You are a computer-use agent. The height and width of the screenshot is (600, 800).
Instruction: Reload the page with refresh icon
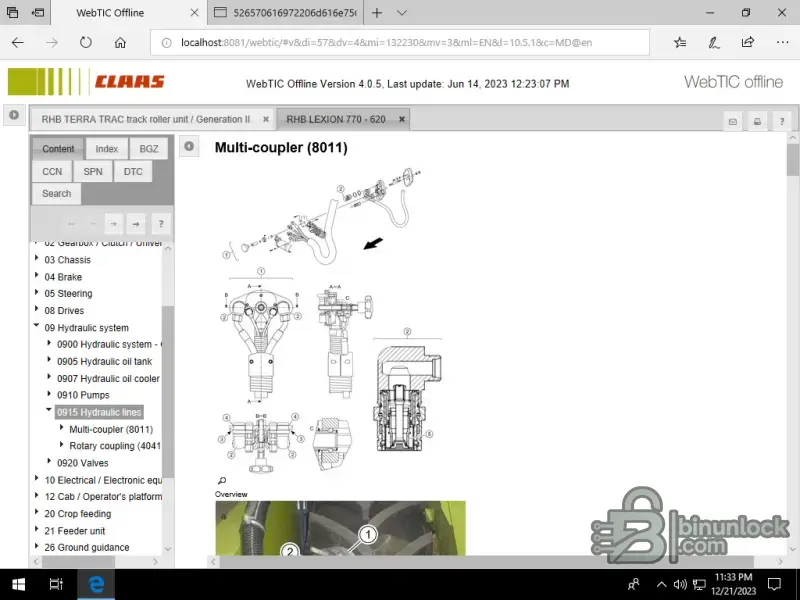click(86, 43)
